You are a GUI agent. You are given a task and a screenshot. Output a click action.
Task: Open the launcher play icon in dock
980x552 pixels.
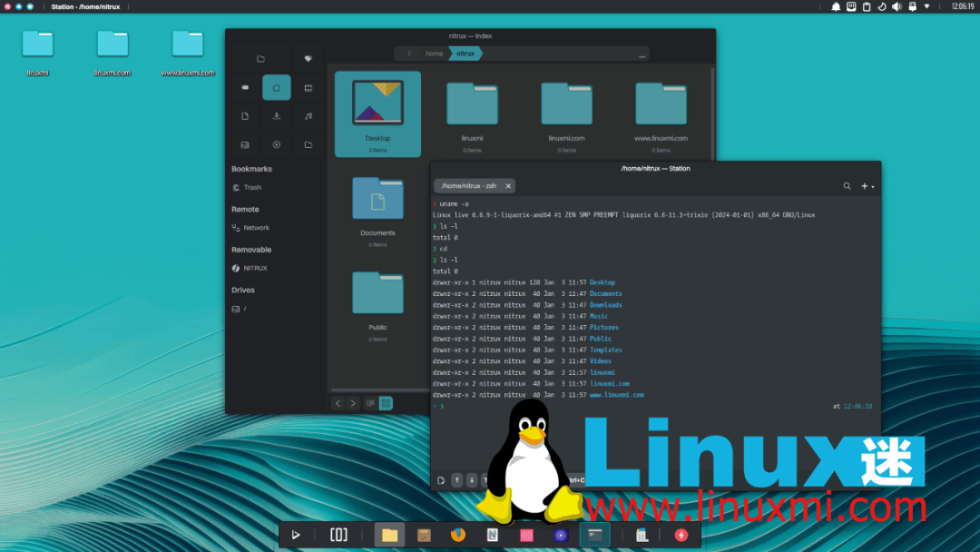click(x=296, y=535)
